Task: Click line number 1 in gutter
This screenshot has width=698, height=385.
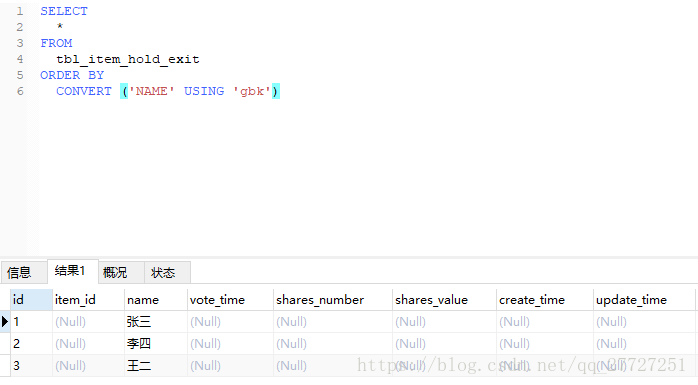Action: tap(20, 11)
